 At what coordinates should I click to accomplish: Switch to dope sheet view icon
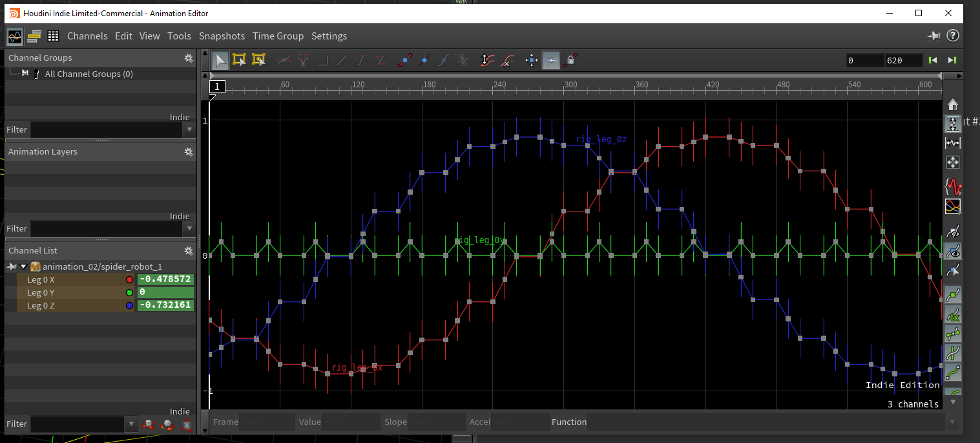click(x=34, y=36)
